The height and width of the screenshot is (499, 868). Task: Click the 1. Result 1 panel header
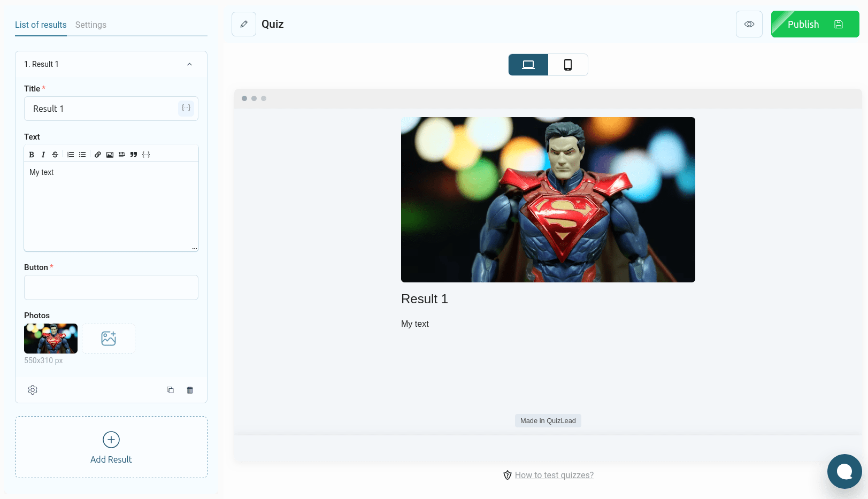pyautogui.click(x=111, y=64)
